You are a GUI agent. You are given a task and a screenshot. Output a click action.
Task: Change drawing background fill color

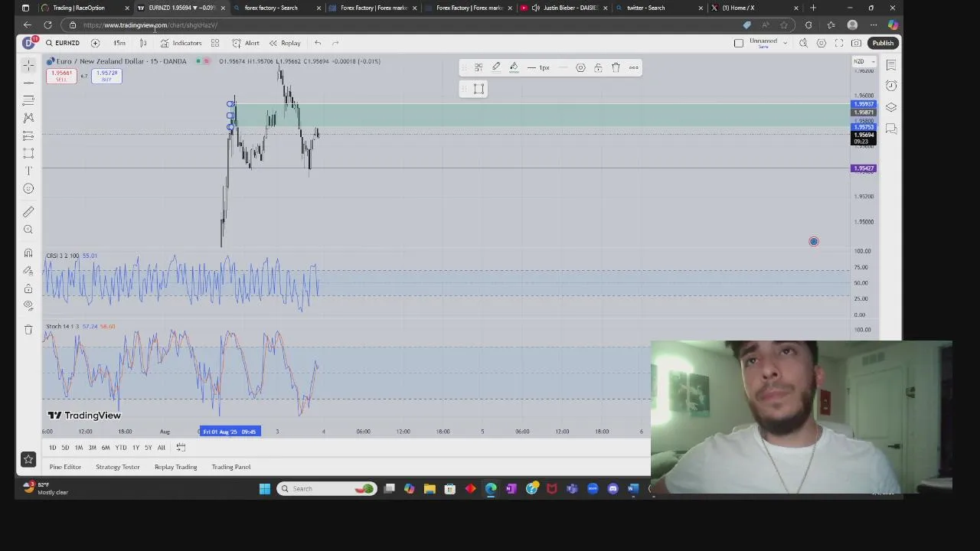point(514,67)
